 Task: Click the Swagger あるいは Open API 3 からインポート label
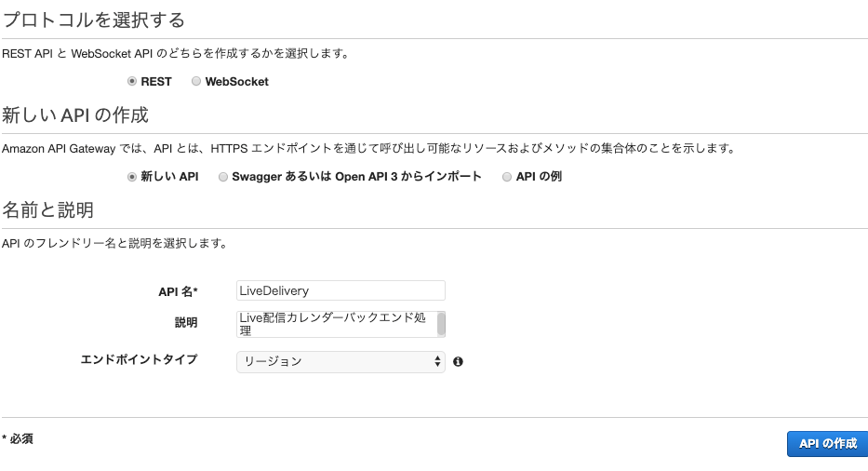tap(356, 177)
